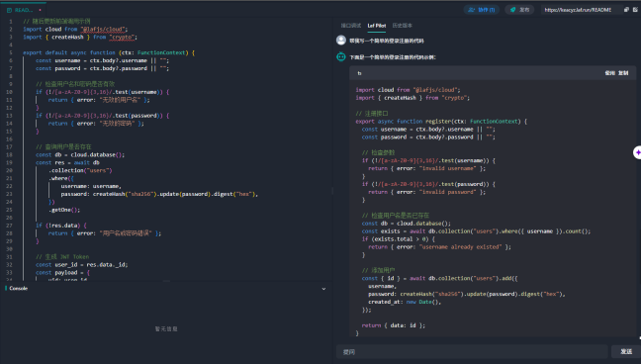
Task: Click "const user_id = res.data._id;" line
Action: 82,265
